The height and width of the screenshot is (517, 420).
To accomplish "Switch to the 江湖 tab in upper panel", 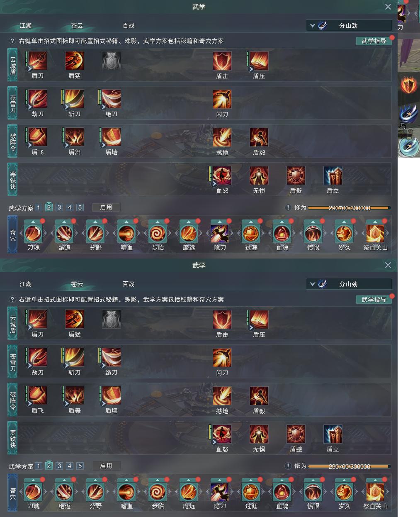I will click(x=26, y=26).
